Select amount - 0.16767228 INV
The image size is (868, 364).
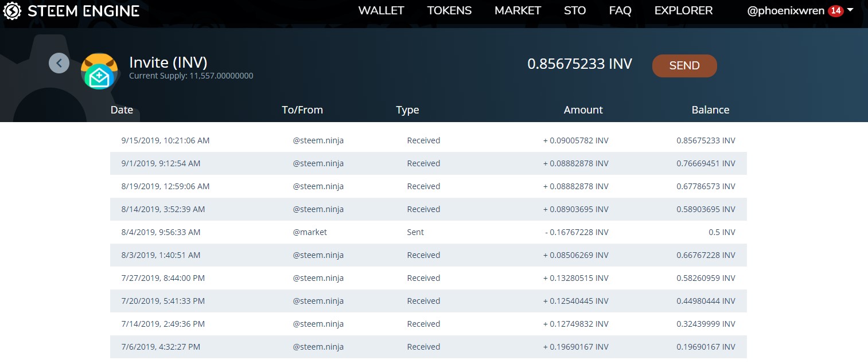click(577, 232)
